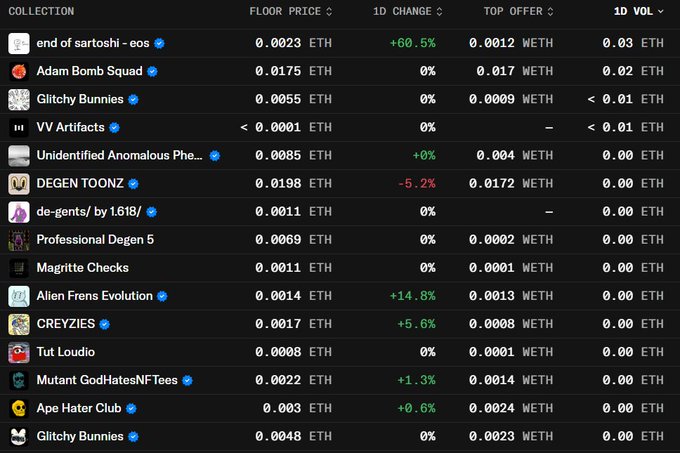Click the 0.0172 WETH top offer
680x453 pixels.
pyautogui.click(x=511, y=183)
